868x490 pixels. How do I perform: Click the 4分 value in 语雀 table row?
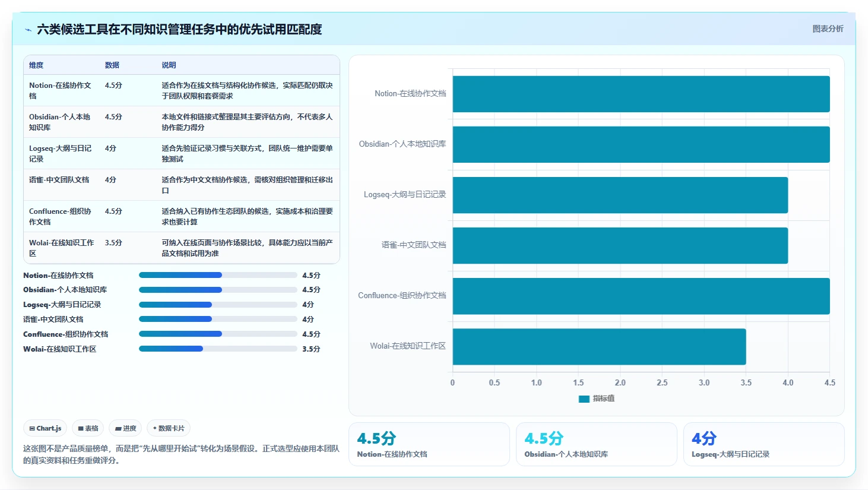[110, 180]
